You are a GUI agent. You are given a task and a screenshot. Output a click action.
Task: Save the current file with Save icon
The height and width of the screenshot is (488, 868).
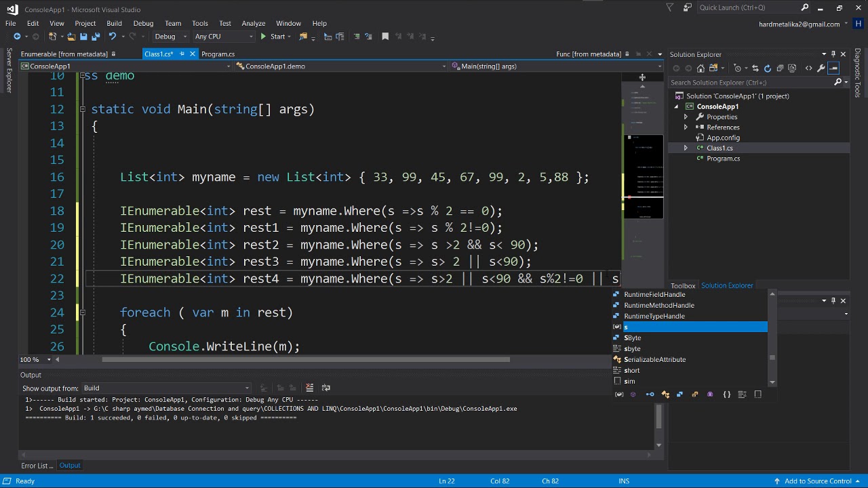click(83, 37)
